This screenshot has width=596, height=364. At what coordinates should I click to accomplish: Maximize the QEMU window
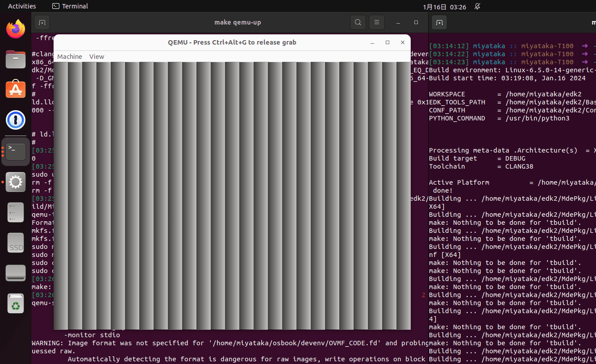pos(388,42)
